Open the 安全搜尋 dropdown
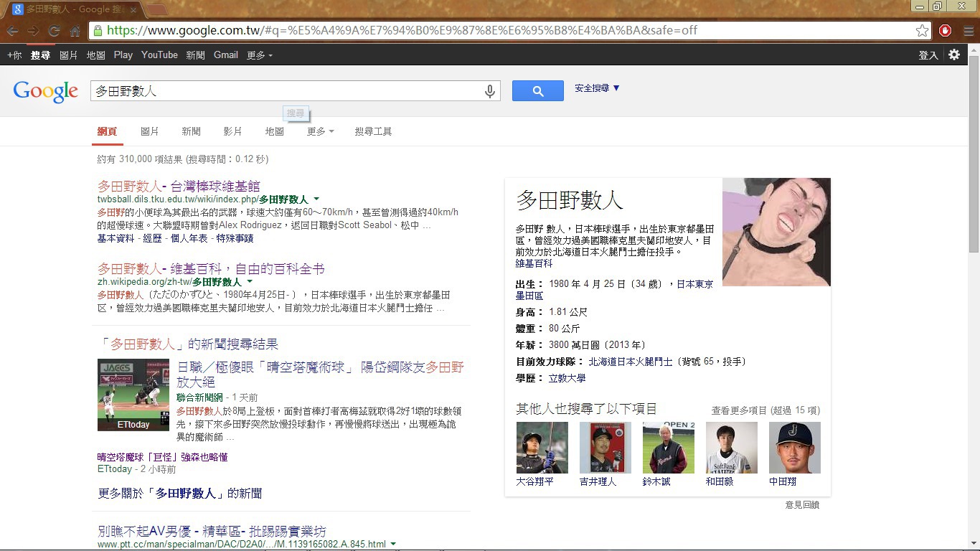The width and height of the screenshot is (980, 551). [x=597, y=88]
